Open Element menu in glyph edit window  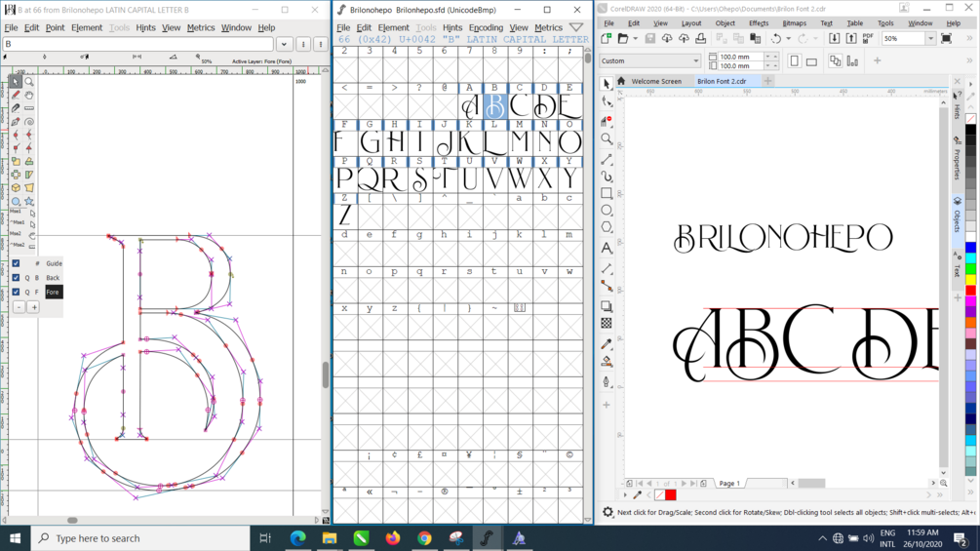tap(86, 27)
